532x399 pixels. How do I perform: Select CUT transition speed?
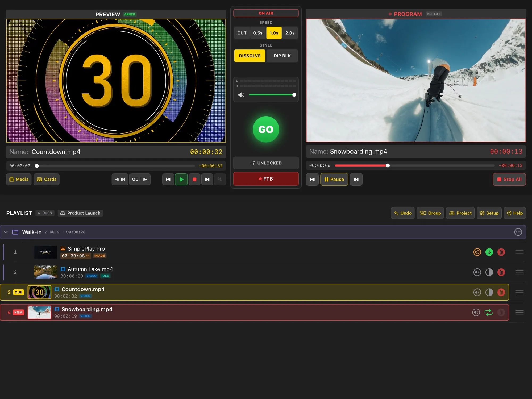pos(242,33)
